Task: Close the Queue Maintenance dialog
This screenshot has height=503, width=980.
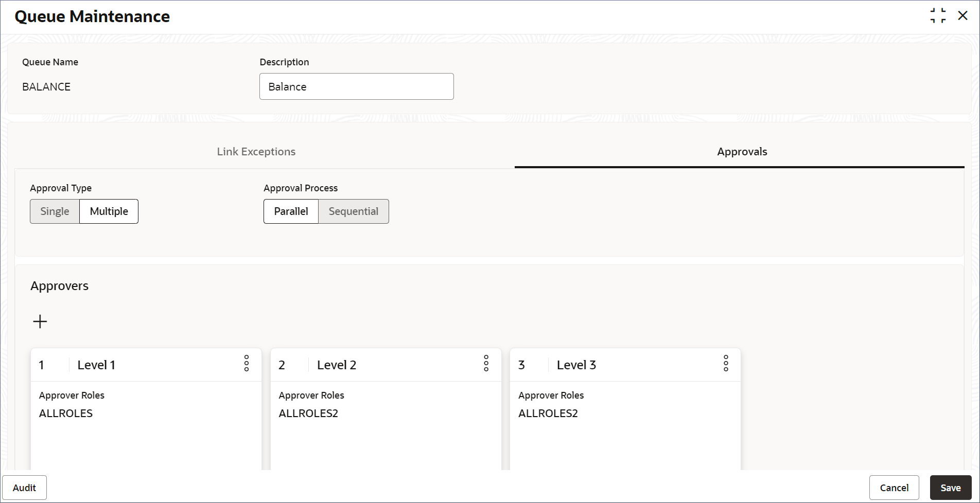Action: point(962,15)
